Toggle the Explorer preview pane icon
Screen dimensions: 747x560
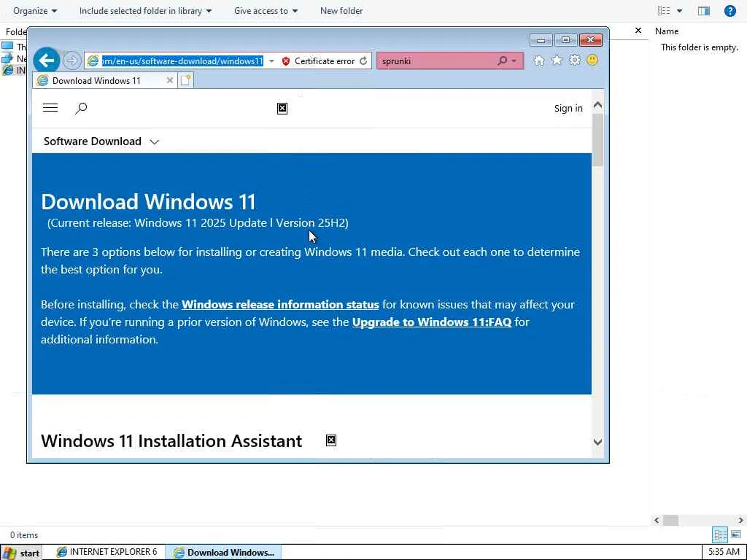tap(704, 10)
